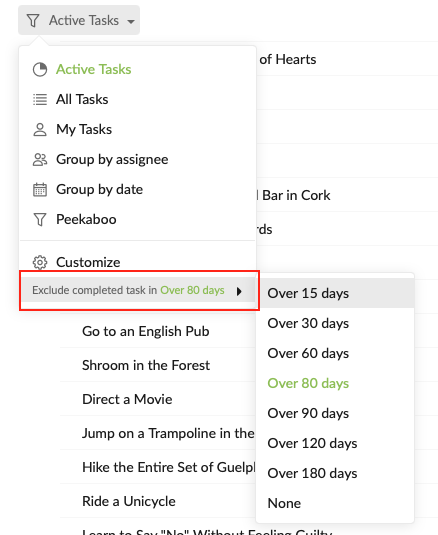Image resolution: width=438 pixels, height=535 pixels.
Task: Click the calendar icon for Group by date
Action: (x=40, y=189)
